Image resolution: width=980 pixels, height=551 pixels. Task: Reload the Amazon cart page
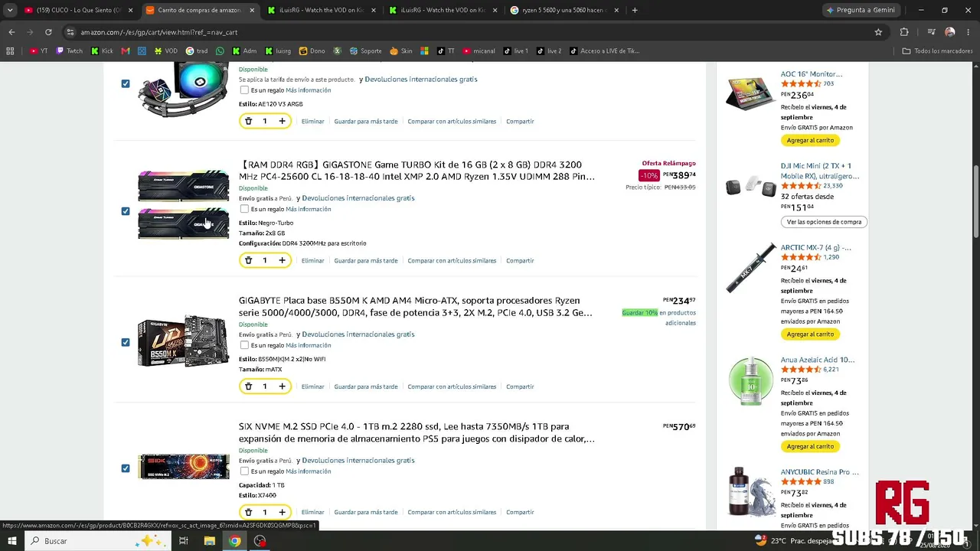click(x=48, y=32)
